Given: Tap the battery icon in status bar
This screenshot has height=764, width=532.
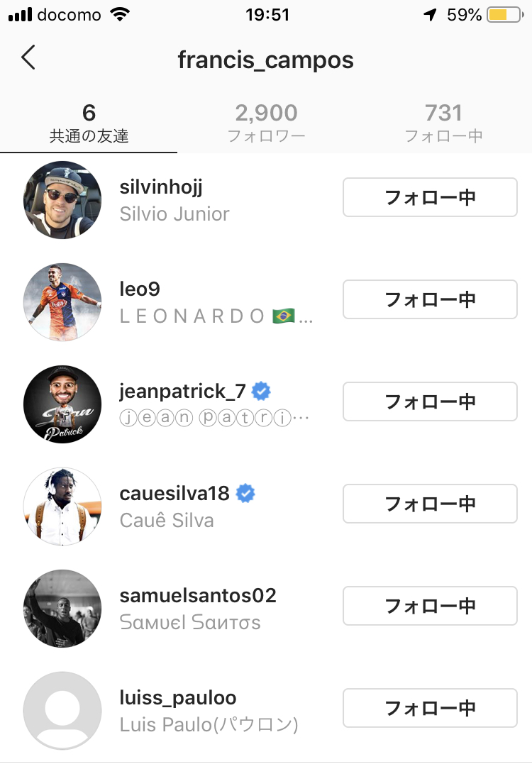Looking at the screenshot, I should tap(506, 15).
